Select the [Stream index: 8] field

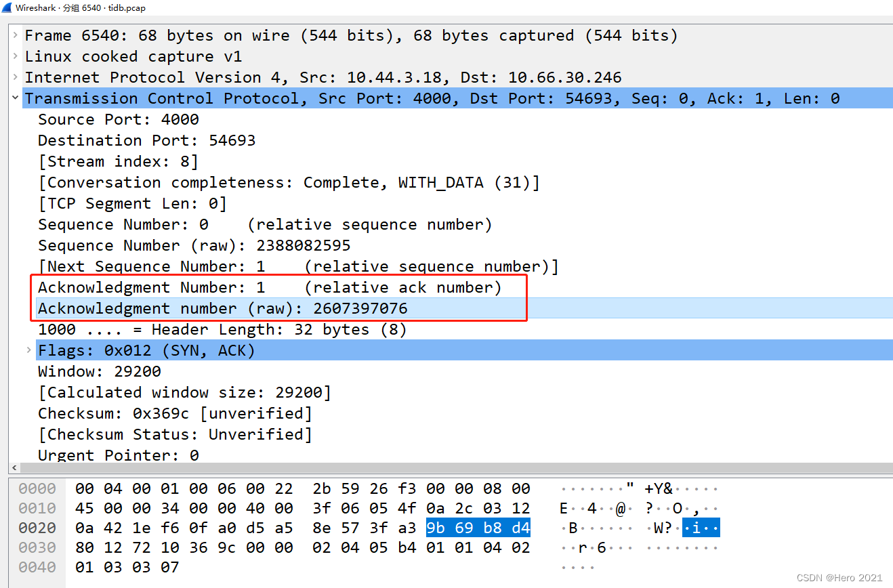(x=119, y=161)
